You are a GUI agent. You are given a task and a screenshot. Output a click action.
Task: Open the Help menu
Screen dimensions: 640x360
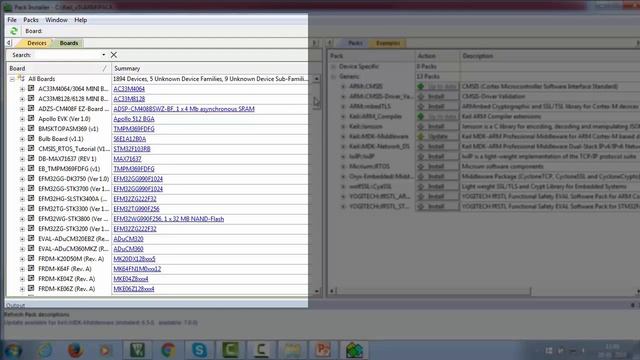tap(80, 20)
